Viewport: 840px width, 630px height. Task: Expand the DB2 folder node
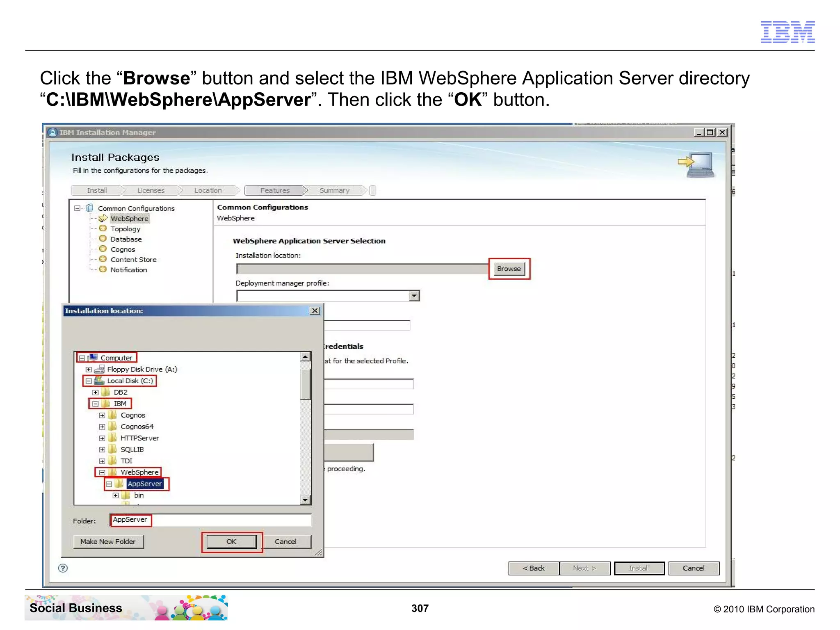95,393
